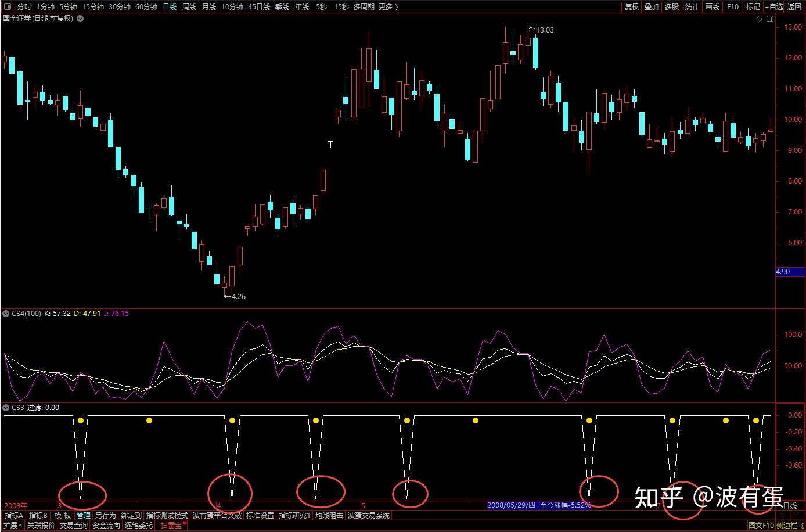
Task: Select the 日线 daily timeframe
Action: coord(170,7)
